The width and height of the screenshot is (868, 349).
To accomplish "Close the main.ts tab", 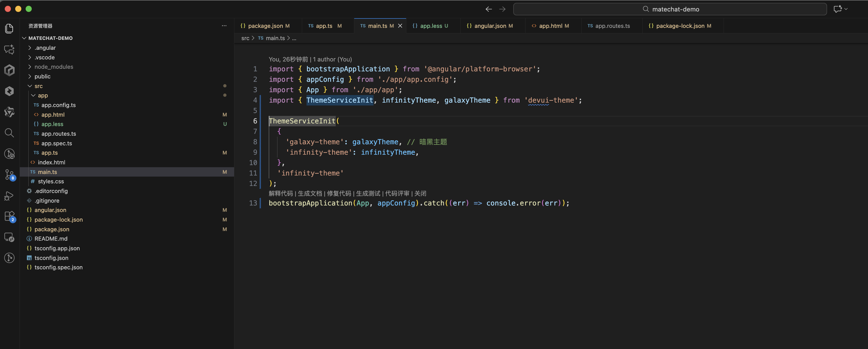I will pos(400,26).
